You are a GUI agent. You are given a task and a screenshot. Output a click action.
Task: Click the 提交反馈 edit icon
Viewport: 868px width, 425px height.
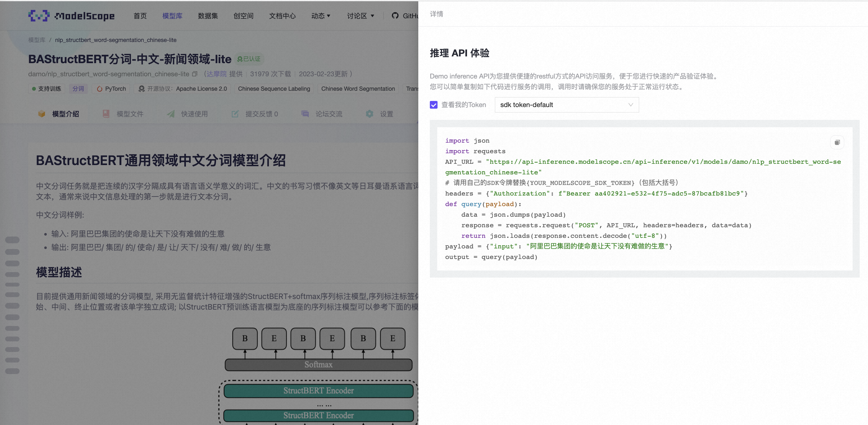(x=235, y=114)
